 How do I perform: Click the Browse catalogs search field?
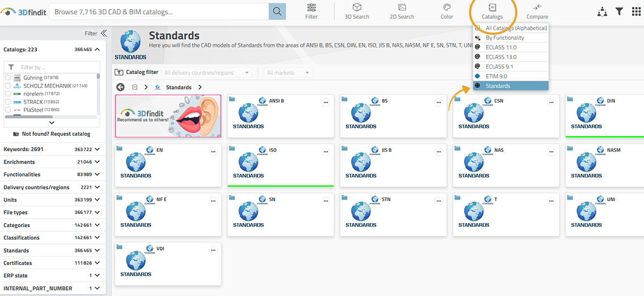pos(159,11)
